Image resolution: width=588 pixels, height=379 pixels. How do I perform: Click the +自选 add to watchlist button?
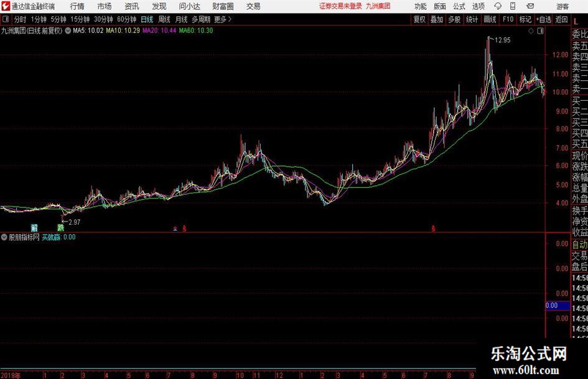(x=544, y=19)
